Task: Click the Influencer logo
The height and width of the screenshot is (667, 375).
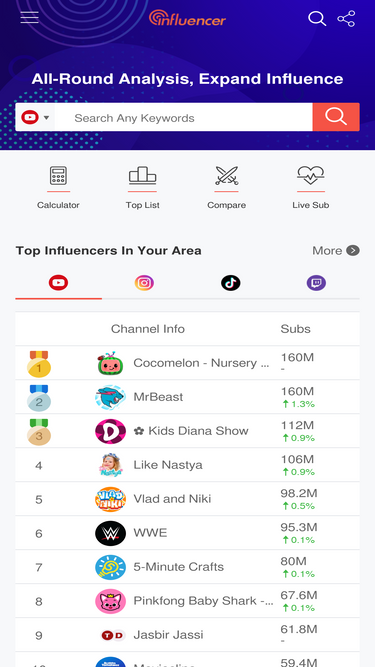Action: tap(188, 18)
